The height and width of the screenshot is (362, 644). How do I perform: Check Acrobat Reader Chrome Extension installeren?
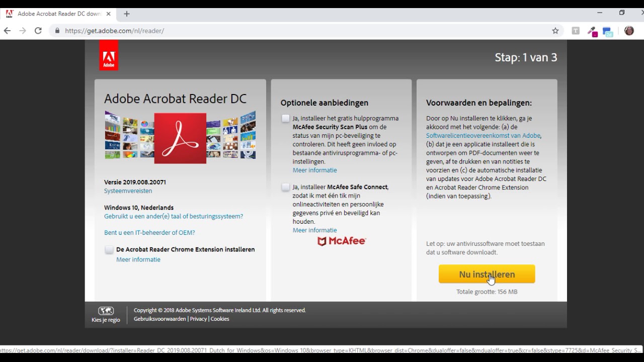109,250
